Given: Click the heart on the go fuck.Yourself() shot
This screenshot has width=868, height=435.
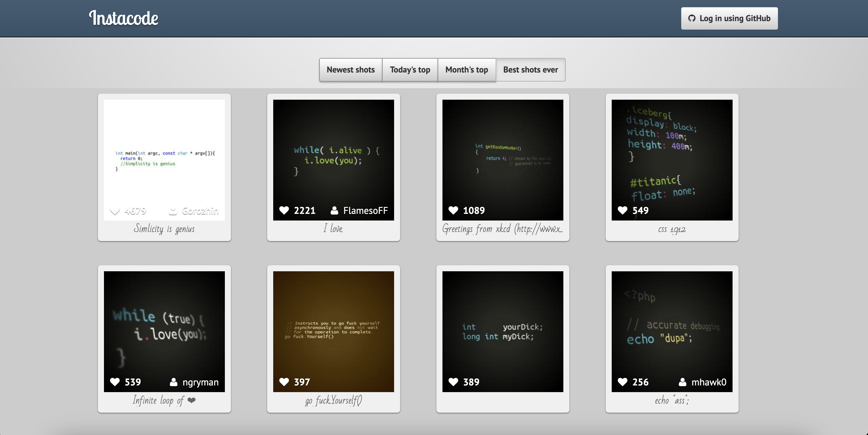Looking at the screenshot, I should pos(284,382).
